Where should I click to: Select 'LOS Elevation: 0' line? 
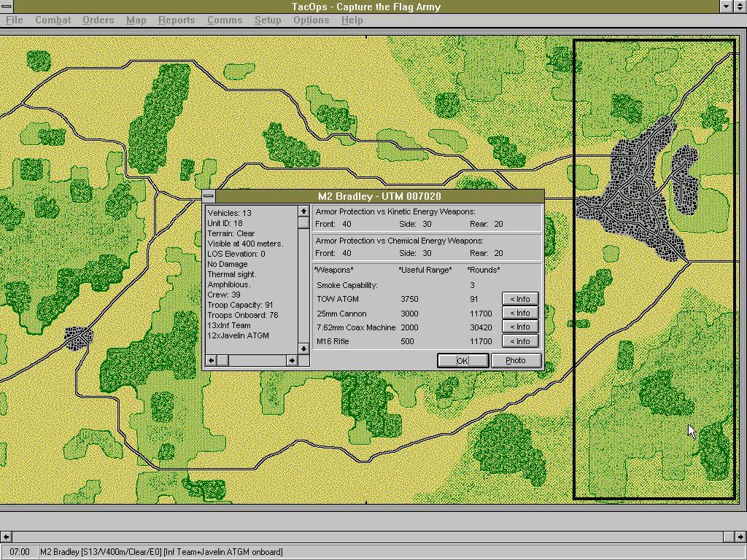click(236, 254)
